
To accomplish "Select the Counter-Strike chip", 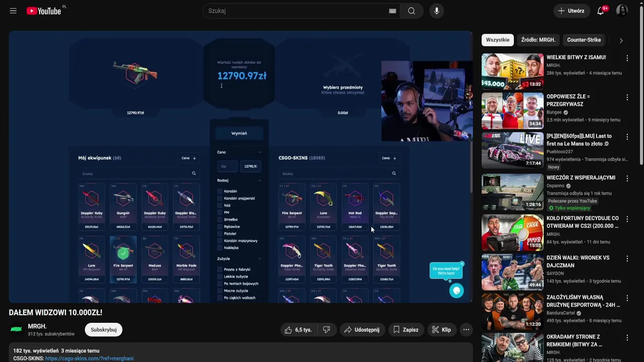I will coord(584,40).
